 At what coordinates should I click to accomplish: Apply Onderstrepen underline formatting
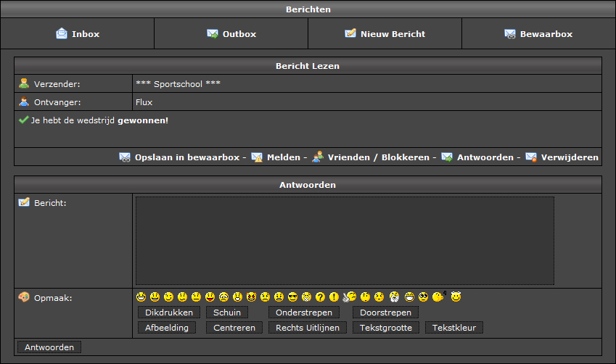click(304, 313)
